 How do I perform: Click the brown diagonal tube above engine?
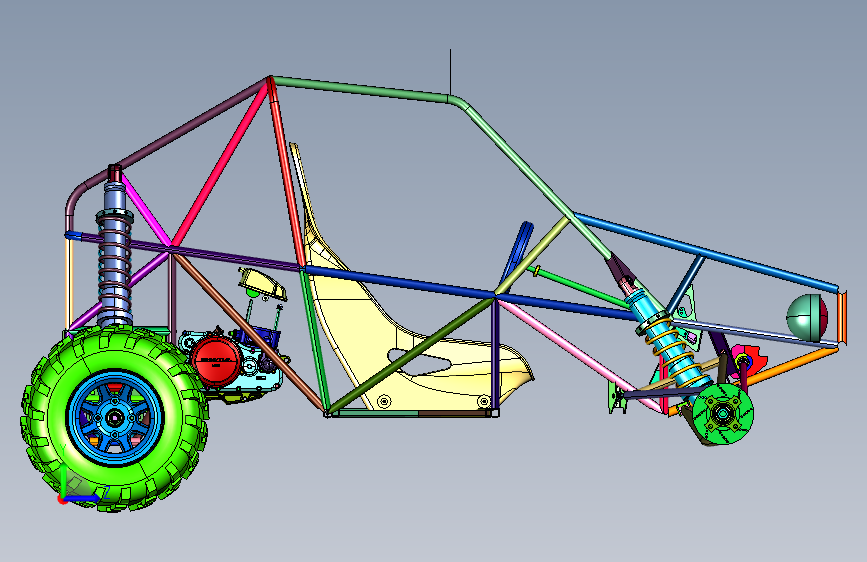[x=249, y=331]
